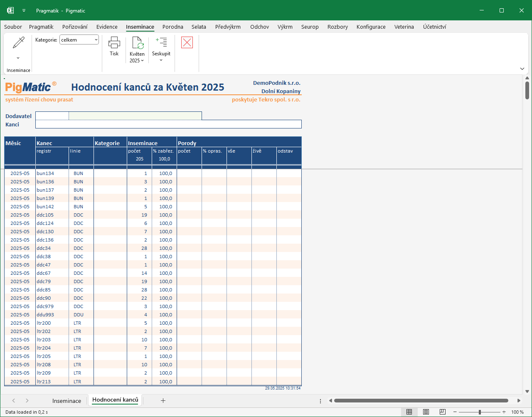Screen dimensions: 532x417
Task: Click the Inseminace pencil edit icon
Action: click(x=19, y=43)
